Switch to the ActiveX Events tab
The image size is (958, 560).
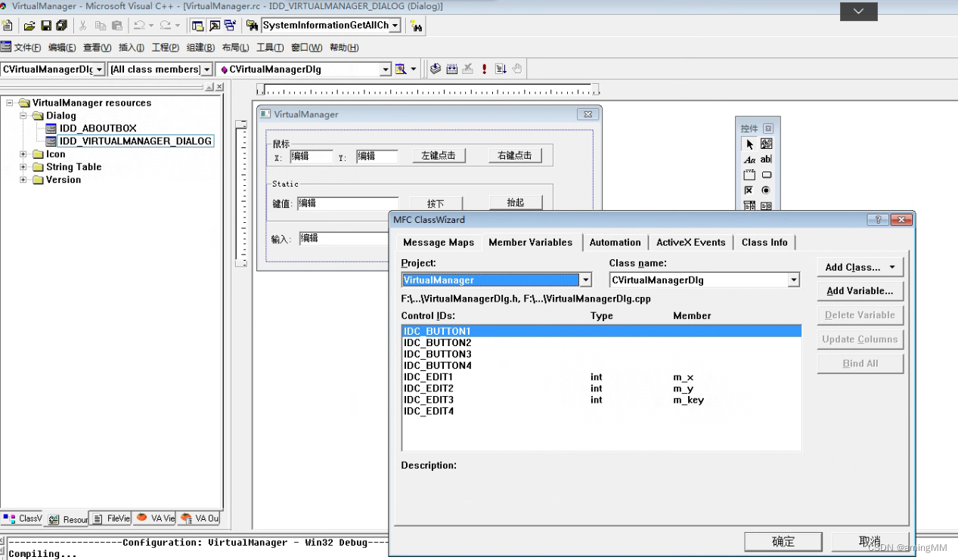click(x=691, y=243)
